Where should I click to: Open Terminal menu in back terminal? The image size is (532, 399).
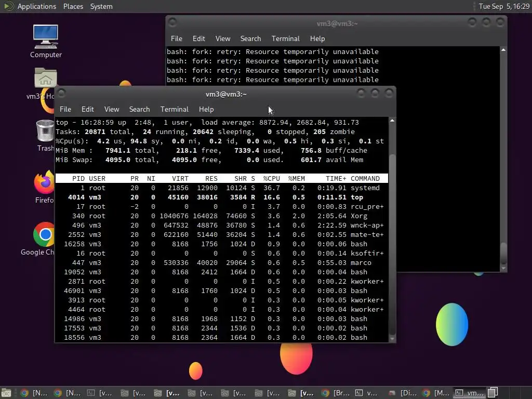[x=286, y=38]
